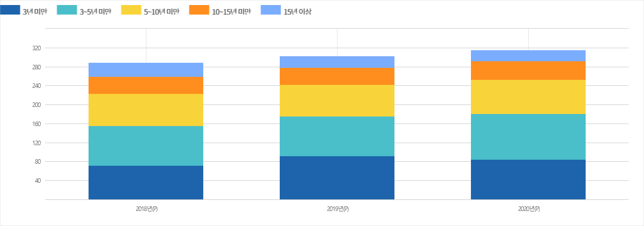Select the dark blue segment of 2018년(P) bar

tap(146, 183)
